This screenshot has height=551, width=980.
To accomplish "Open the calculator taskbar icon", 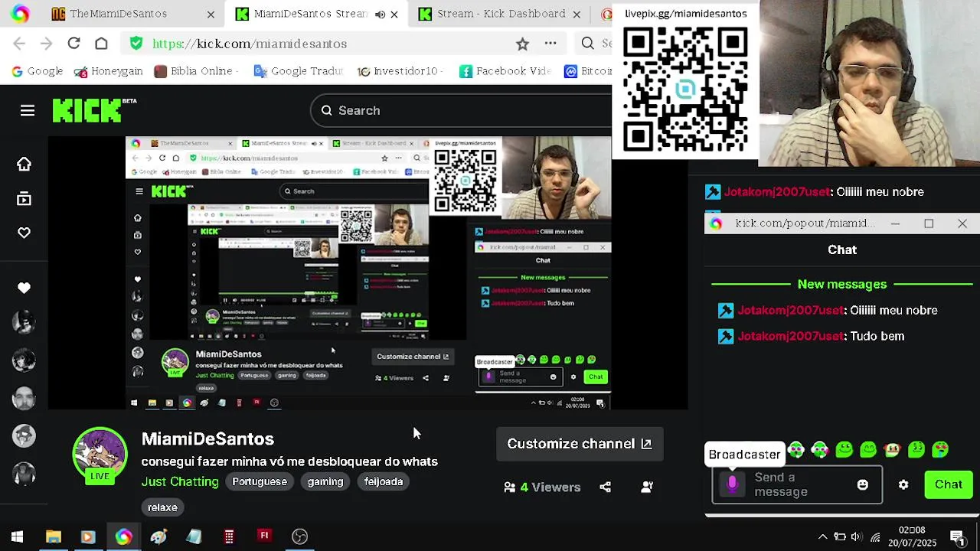I will 229,536.
